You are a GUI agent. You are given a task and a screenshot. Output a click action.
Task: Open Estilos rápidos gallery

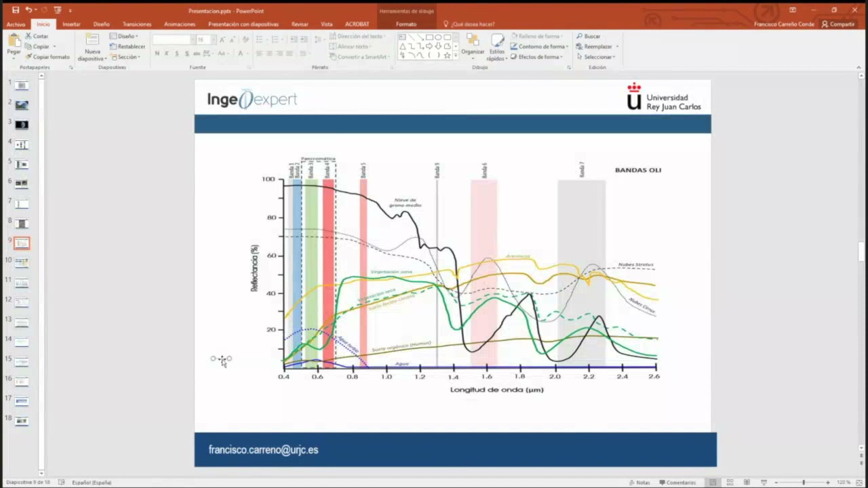tap(497, 46)
